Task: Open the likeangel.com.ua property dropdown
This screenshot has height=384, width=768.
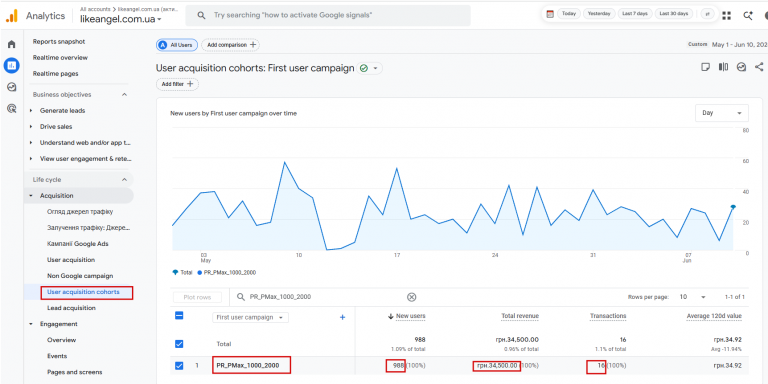Action: point(121,20)
